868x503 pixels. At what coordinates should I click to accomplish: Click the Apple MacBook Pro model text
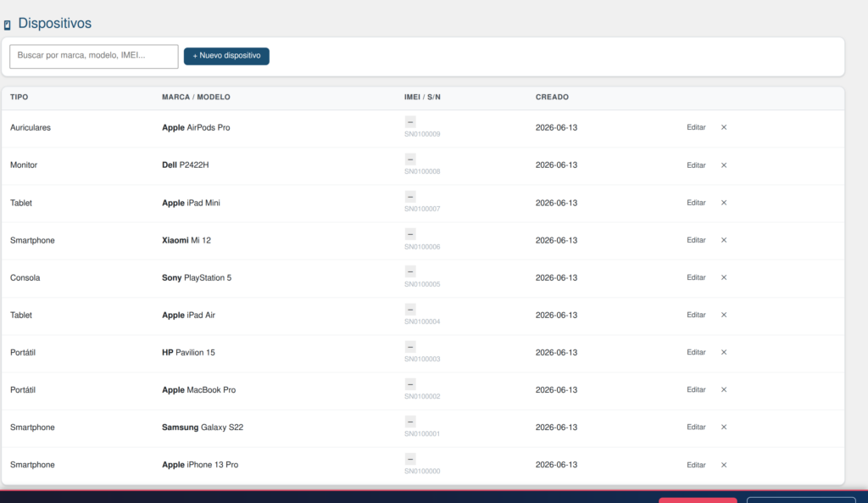point(198,389)
